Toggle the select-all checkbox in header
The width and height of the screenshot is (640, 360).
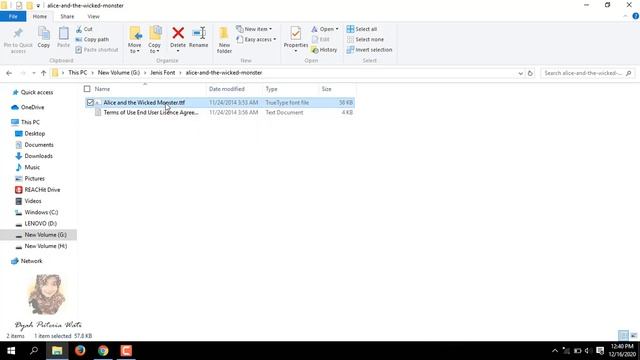87,89
